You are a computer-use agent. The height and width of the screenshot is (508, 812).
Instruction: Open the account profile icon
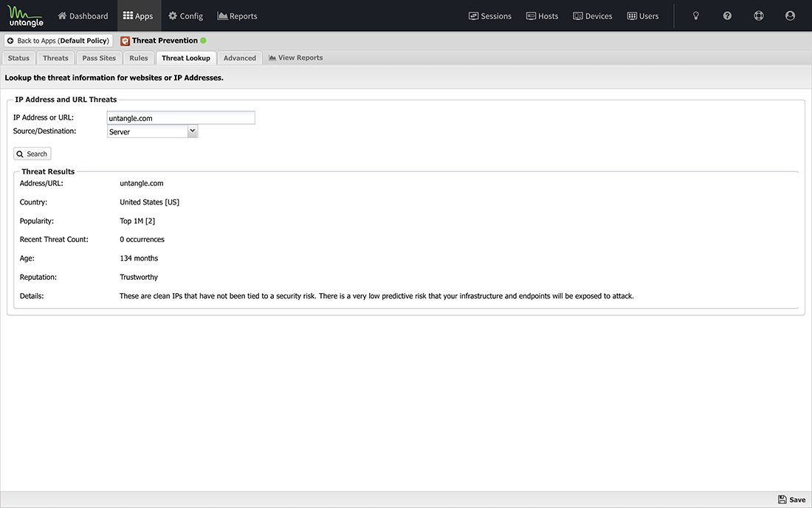tap(791, 16)
